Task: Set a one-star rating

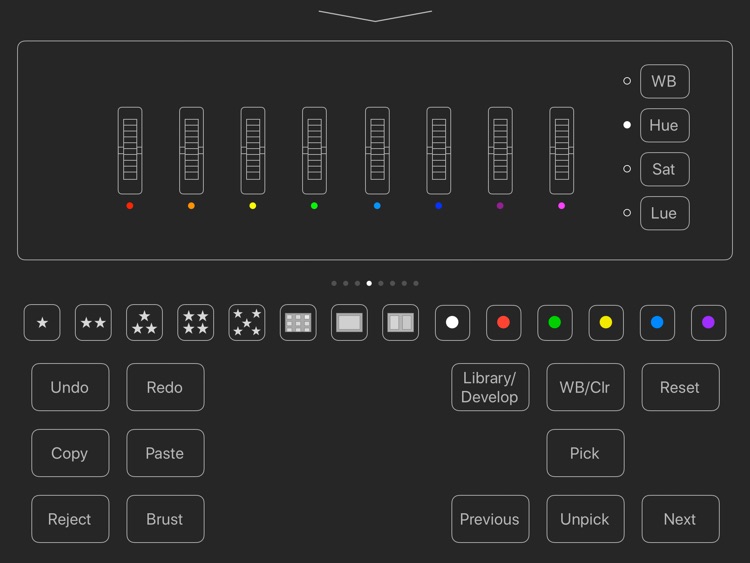Action: (x=42, y=322)
